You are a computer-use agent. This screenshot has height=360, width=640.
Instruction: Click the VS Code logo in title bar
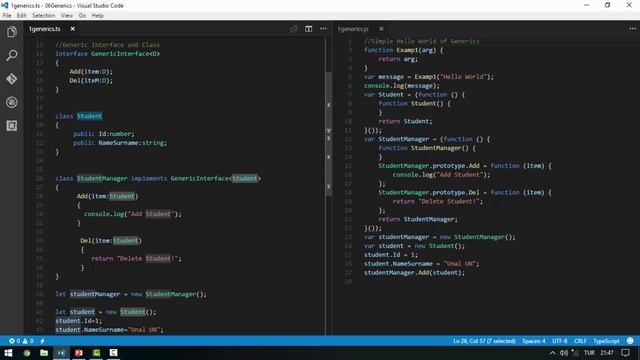pos(5,5)
